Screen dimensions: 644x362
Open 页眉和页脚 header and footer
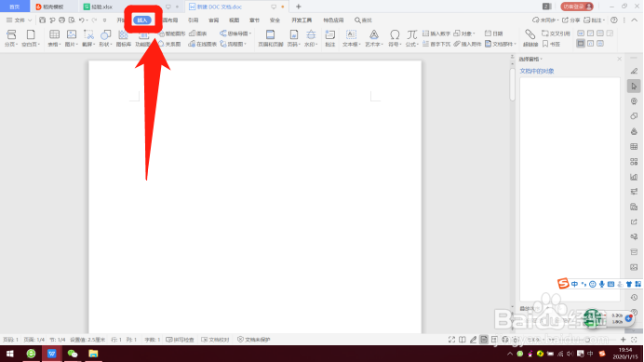(x=270, y=38)
